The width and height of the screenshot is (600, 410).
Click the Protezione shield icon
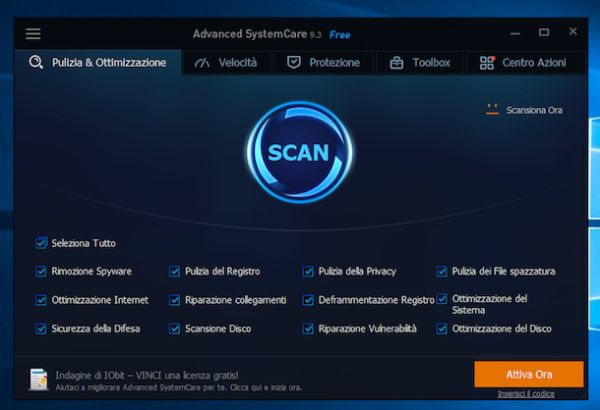[294, 63]
